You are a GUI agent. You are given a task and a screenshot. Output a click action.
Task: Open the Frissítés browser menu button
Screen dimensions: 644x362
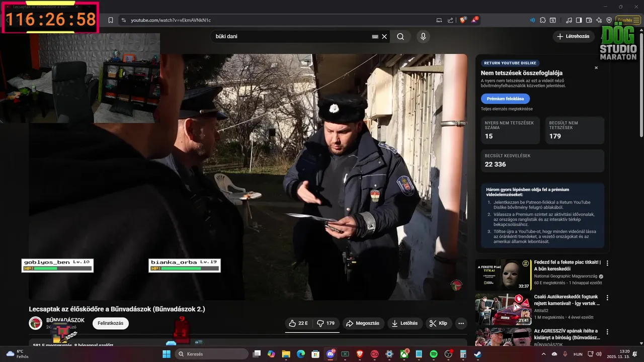click(x=628, y=20)
